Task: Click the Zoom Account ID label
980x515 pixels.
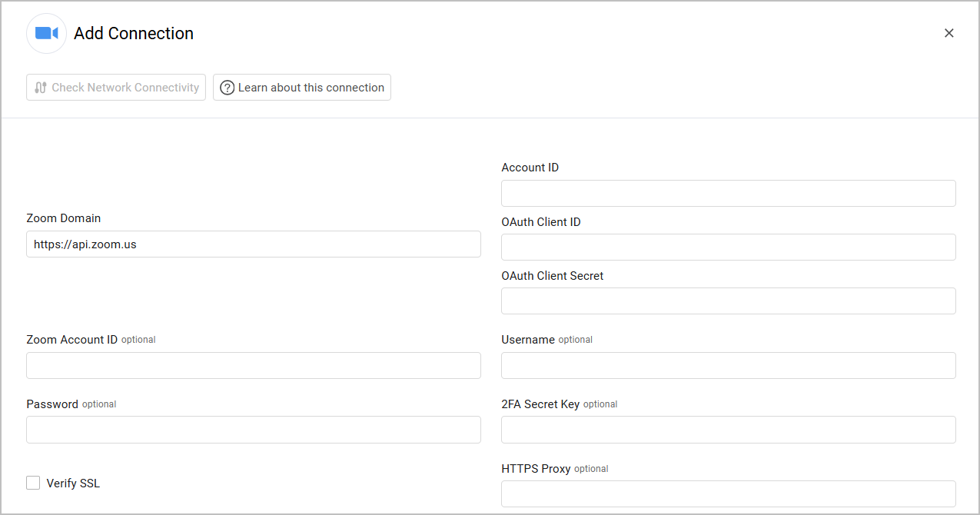Action: [x=72, y=339]
